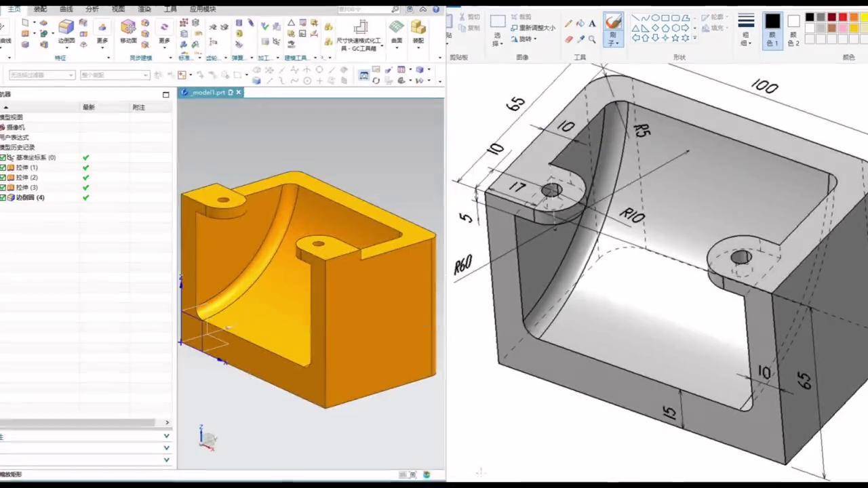This screenshot has height=488, width=868.
Task: Click the line thickness (粗细) icon in Paint
Action: 746,22
